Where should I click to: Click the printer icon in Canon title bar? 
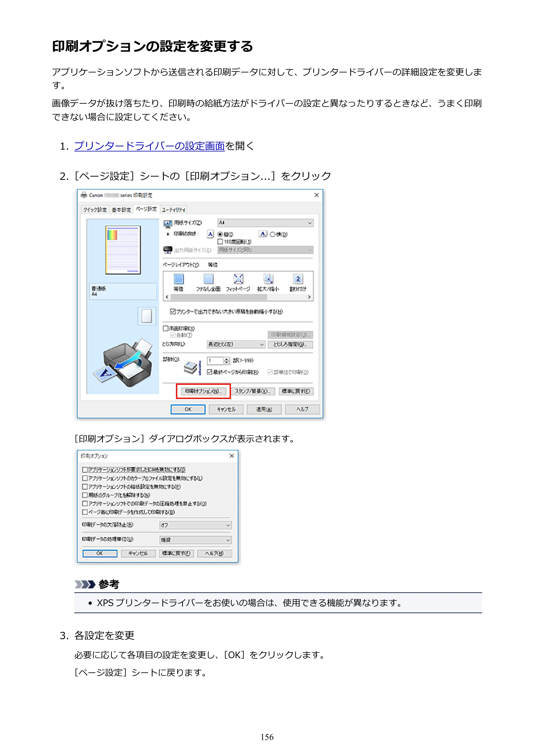(x=84, y=195)
